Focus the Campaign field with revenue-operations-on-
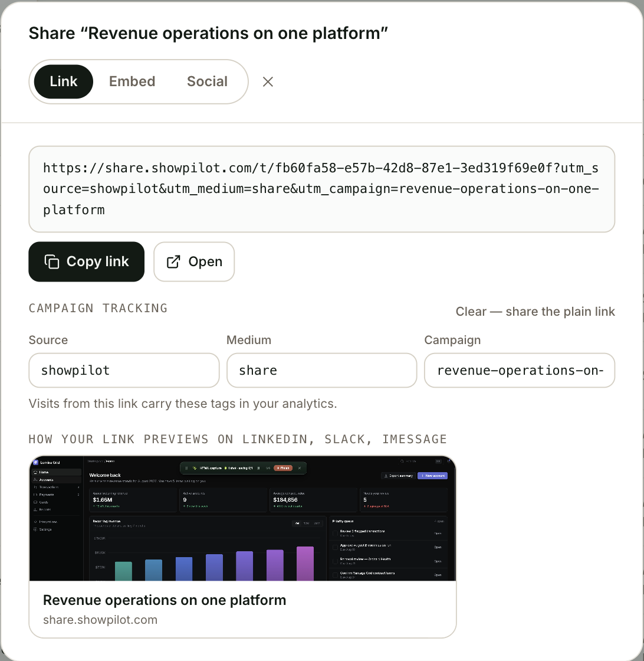The height and width of the screenshot is (661, 644). click(x=520, y=370)
